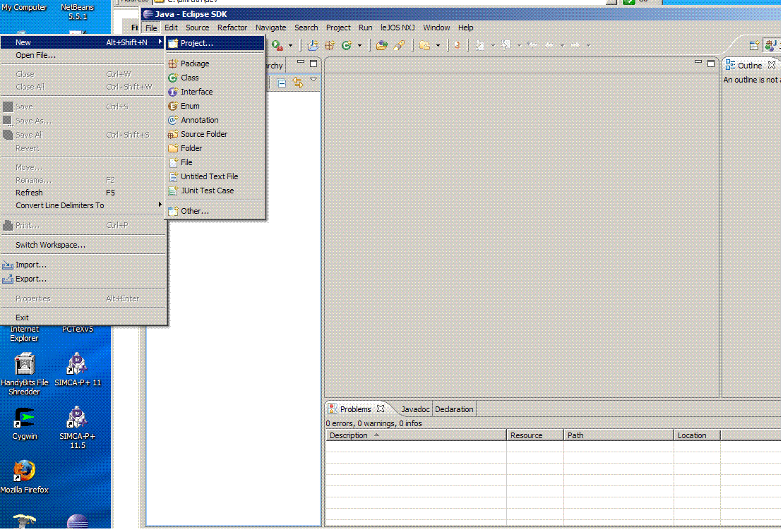Click Refresh in the File menu

point(83,193)
